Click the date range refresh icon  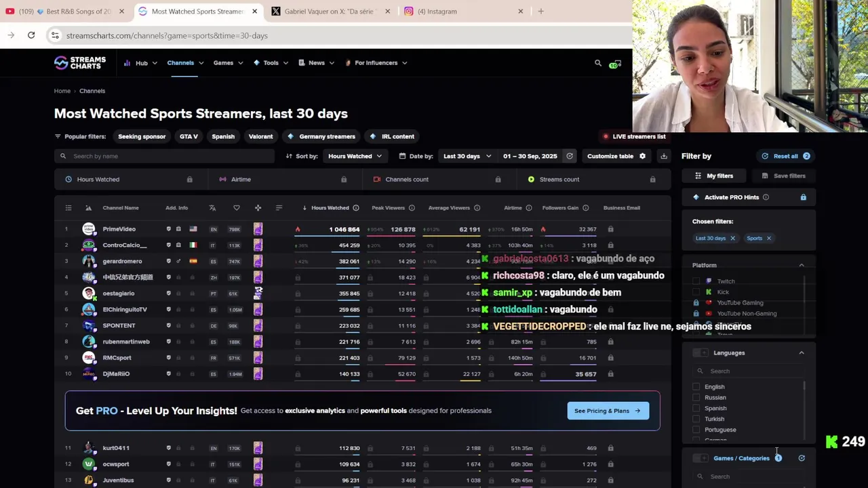coord(570,156)
